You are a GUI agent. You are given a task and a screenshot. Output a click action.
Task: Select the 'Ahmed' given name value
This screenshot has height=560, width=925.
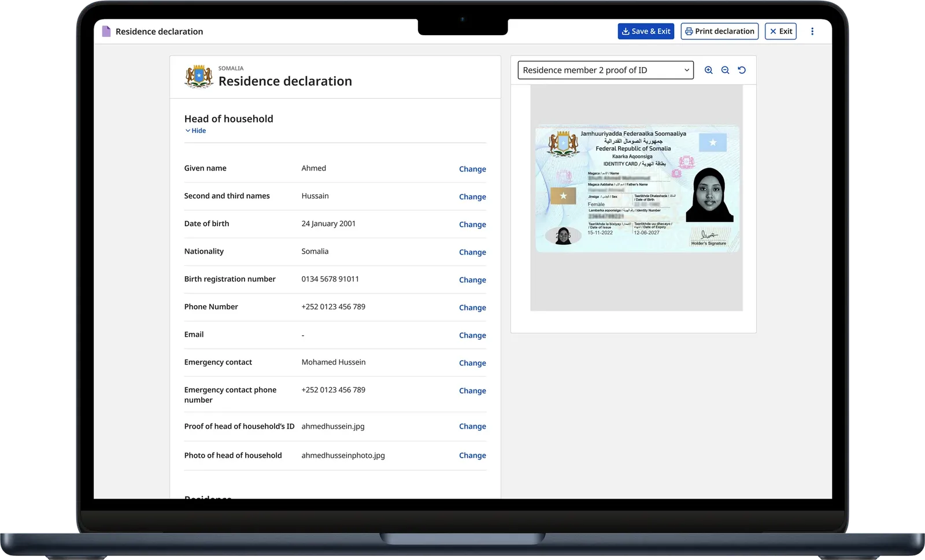314,168
